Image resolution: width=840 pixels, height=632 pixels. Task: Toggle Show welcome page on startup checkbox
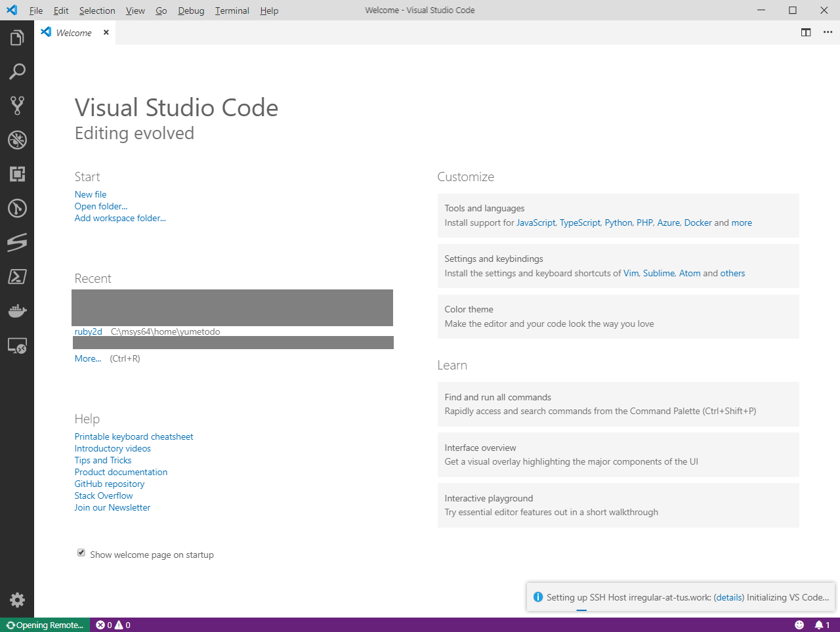pyautogui.click(x=81, y=553)
